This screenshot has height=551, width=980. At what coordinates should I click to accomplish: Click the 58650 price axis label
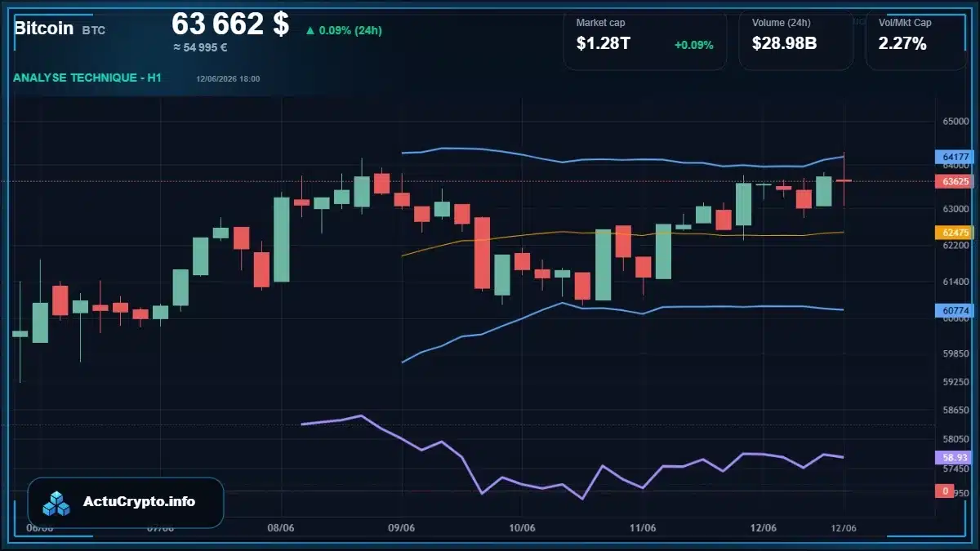[x=955, y=411]
